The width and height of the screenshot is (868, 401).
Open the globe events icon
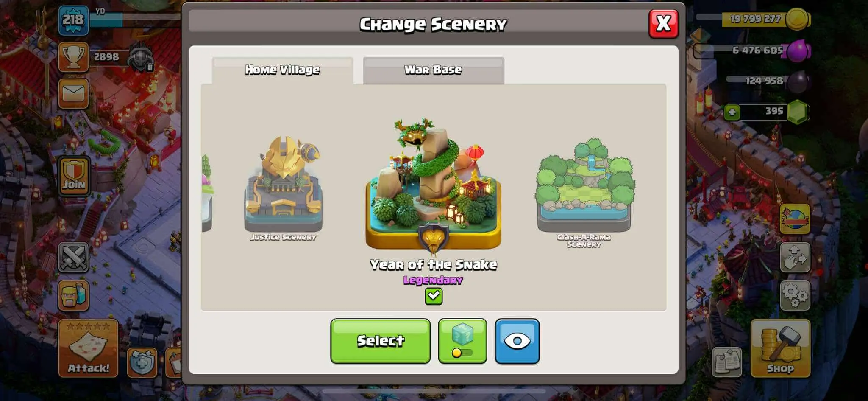pyautogui.click(x=795, y=219)
